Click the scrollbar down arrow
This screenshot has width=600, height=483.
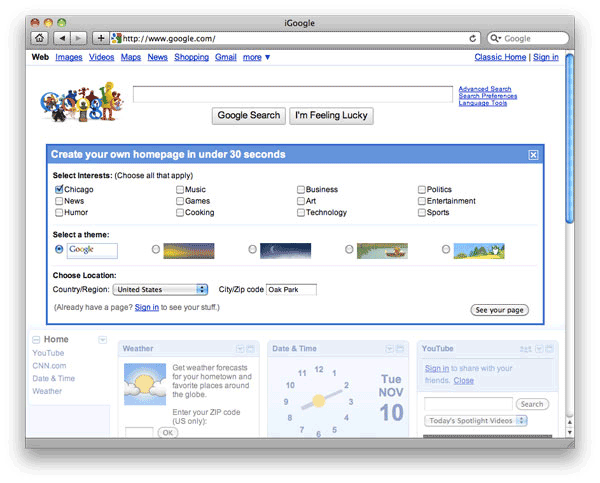pyautogui.click(x=570, y=432)
